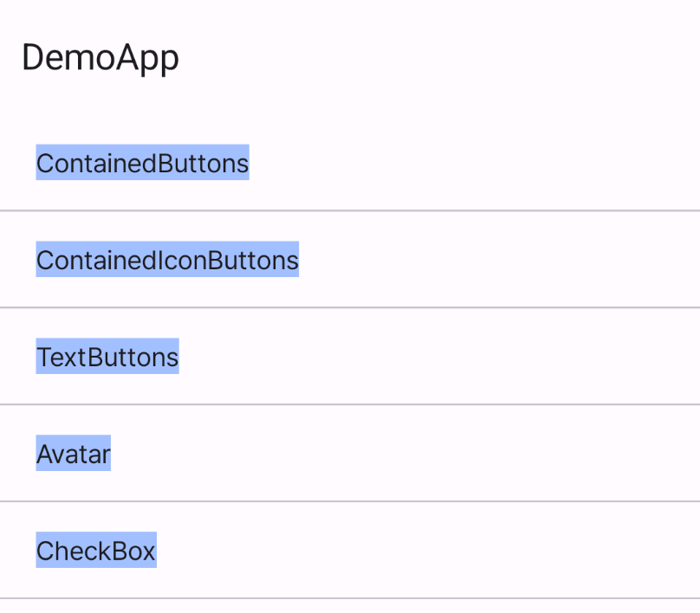
Task: Select Avatar from the component list
Action: click(x=73, y=453)
